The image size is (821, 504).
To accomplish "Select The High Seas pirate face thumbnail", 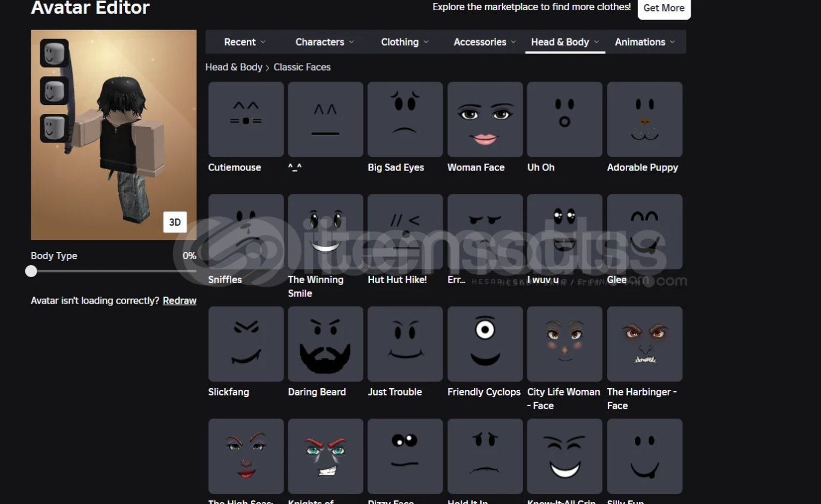I will pos(246,456).
